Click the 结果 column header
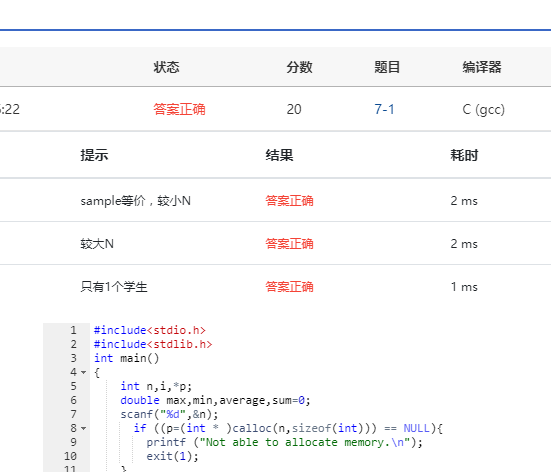The height and width of the screenshot is (472, 551). (279, 155)
